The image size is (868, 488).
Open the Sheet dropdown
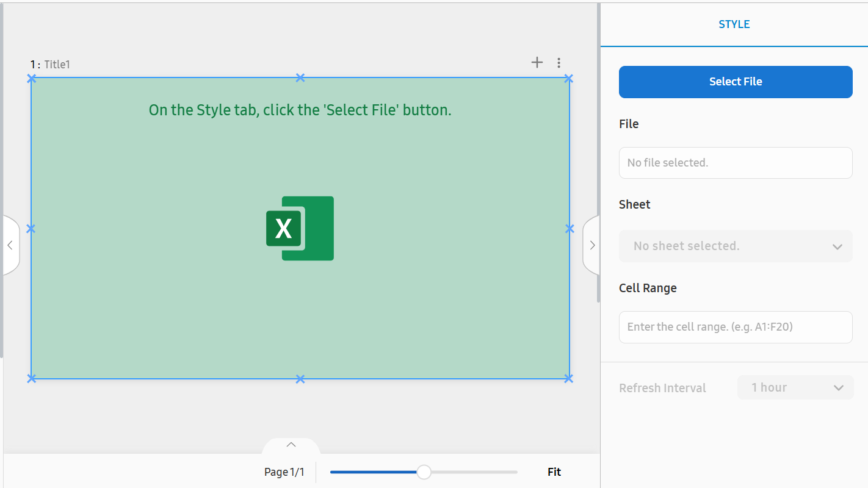[x=736, y=246]
